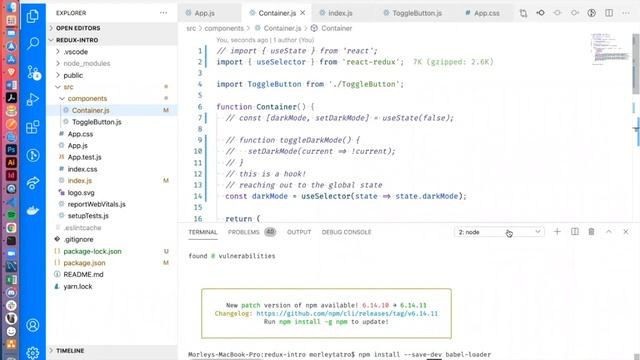The width and height of the screenshot is (640, 360).
Task: Open the Accounts menu icon
Action: point(33,325)
